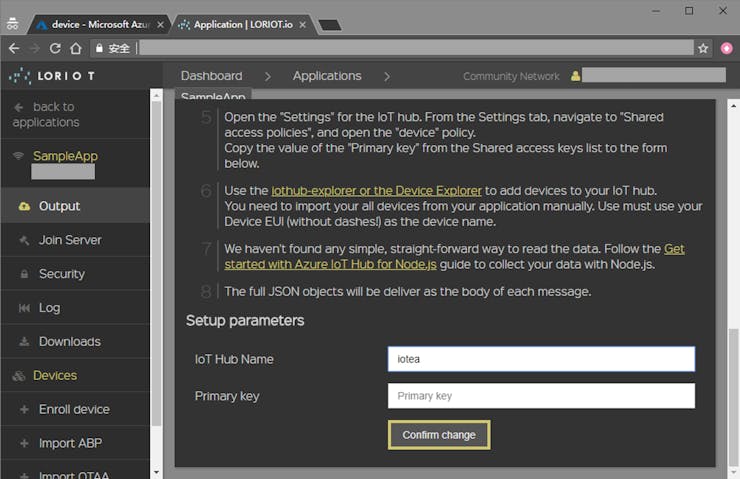Click the Setup parameters heading
This screenshot has height=479, width=740.
245,320
